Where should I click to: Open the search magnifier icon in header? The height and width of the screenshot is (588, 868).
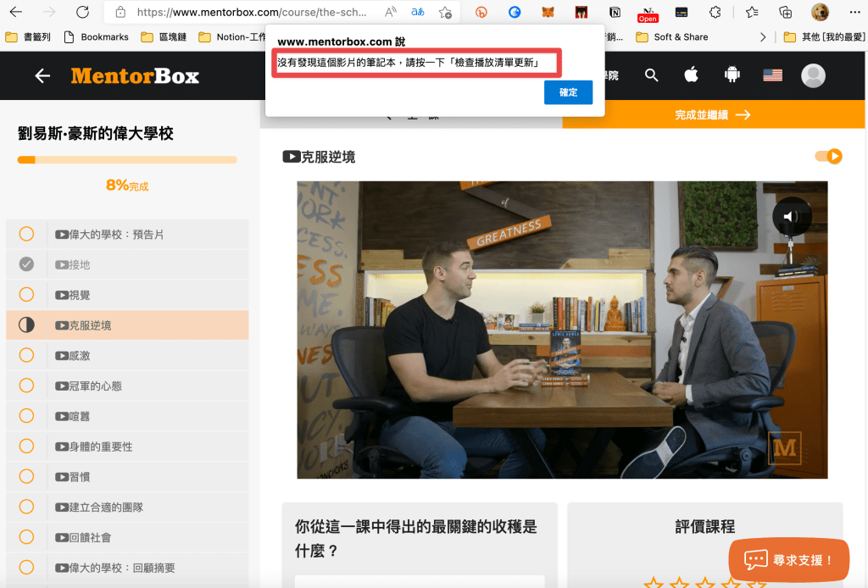tap(651, 75)
